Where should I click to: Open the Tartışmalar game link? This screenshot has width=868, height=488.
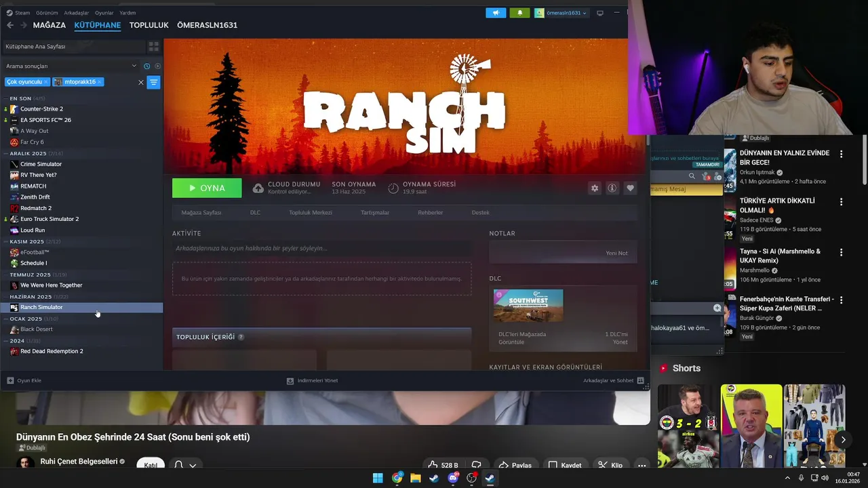click(375, 213)
